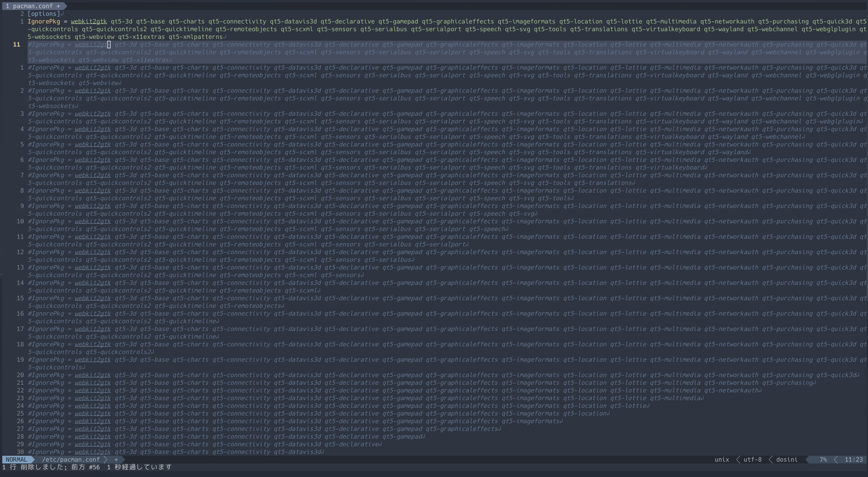Open the underlined webkit2gtk link on line 20
Viewport: 868px width, 477px height.
click(x=92, y=375)
